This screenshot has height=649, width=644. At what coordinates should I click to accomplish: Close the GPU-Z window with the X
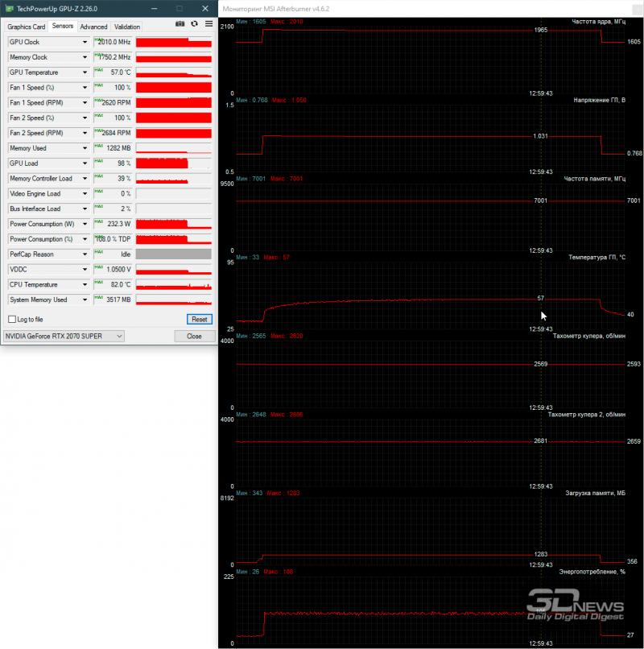(x=204, y=8)
